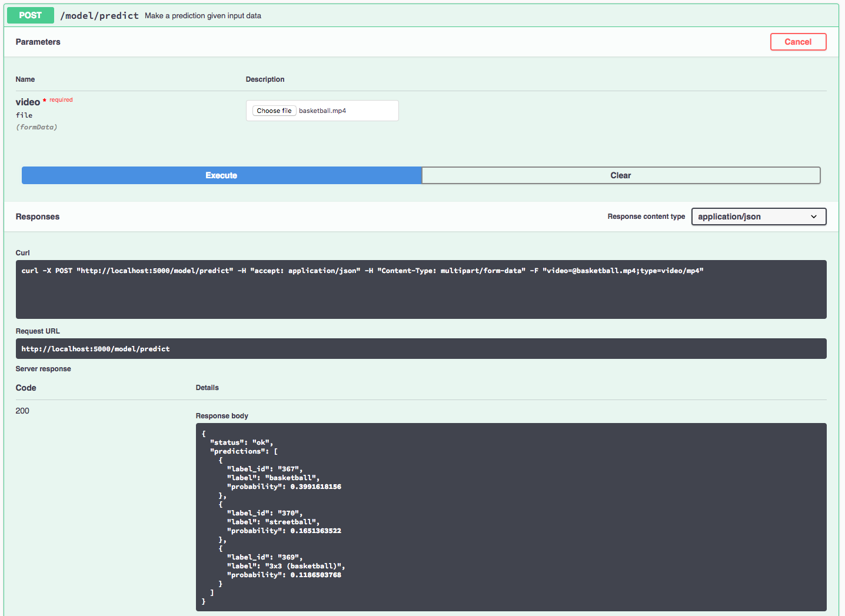
Task: Click the Server response label
Action: tap(43, 369)
